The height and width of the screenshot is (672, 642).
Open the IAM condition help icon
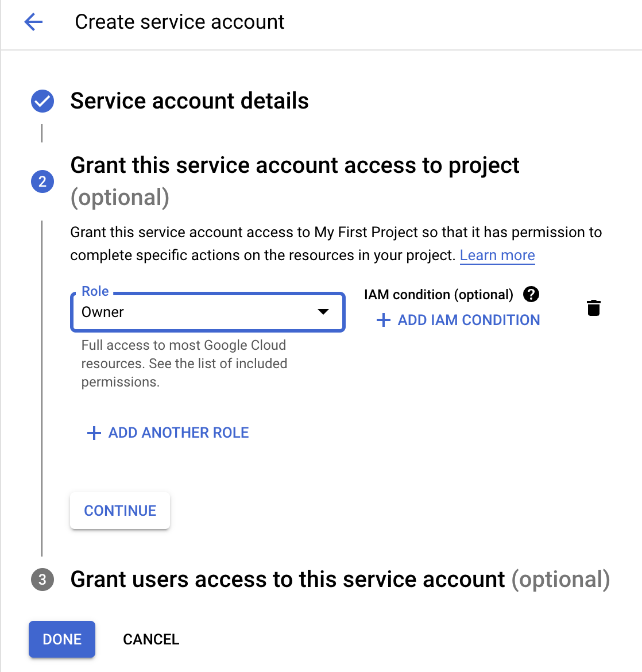pos(531,295)
